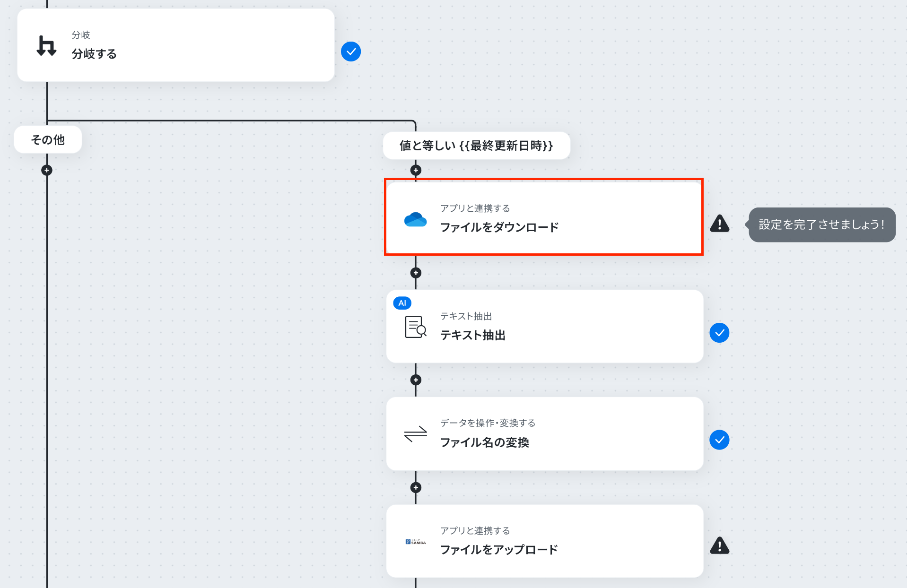Click the blue checkmark beside テキスト抽出
This screenshot has width=907, height=588.
tap(719, 333)
